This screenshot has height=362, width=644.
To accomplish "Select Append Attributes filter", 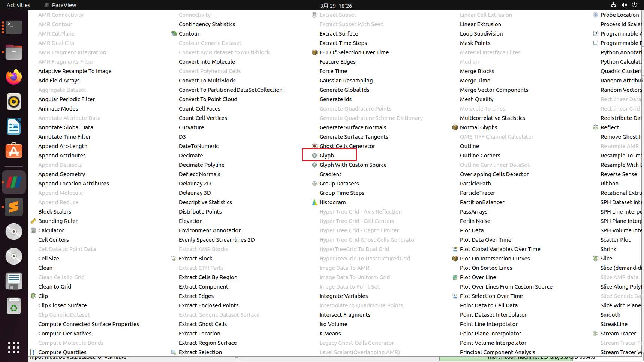I will click(62, 156).
